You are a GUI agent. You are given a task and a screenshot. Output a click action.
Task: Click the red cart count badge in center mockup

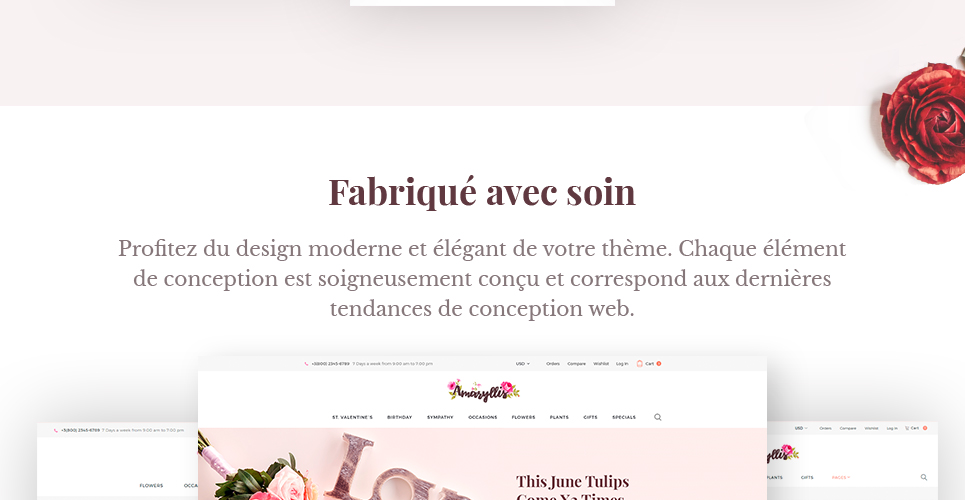(x=659, y=364)
